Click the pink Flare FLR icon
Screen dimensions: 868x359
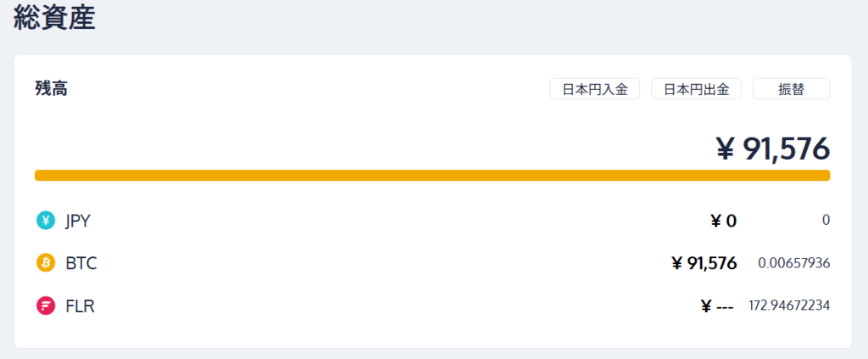click(46, 306)
